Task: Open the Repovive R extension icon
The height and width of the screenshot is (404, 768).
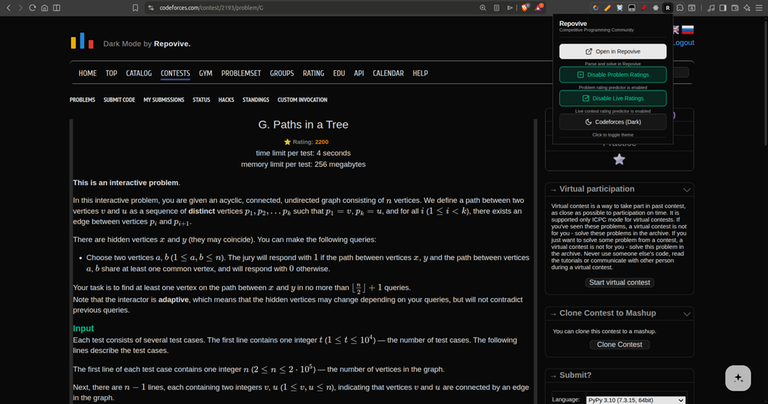Action: pyautogui.click(x=668, y=8)
